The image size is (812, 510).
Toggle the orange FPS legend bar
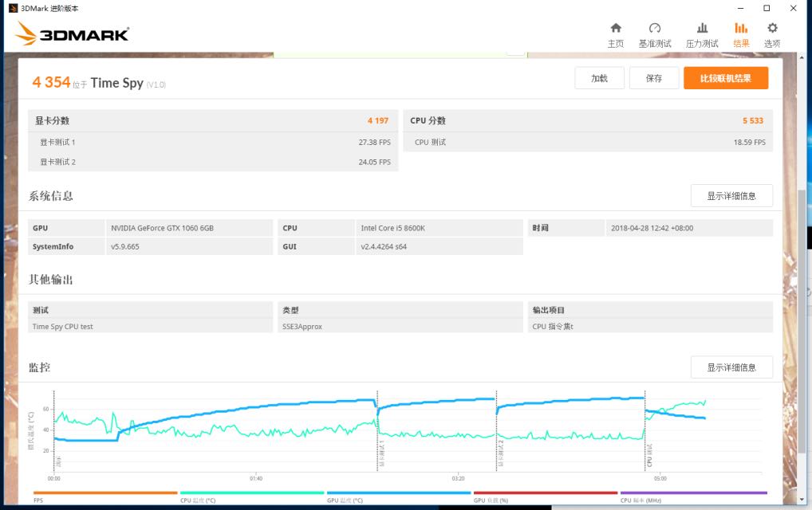(105, 493)
